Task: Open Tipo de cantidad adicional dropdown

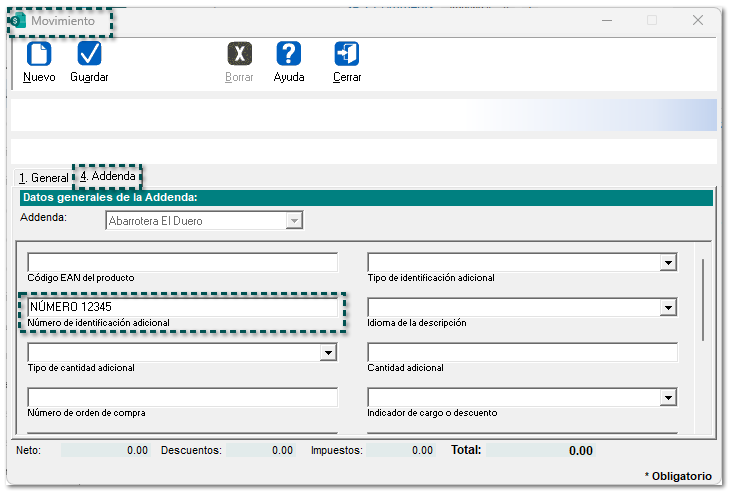Action: click(327, 353)
